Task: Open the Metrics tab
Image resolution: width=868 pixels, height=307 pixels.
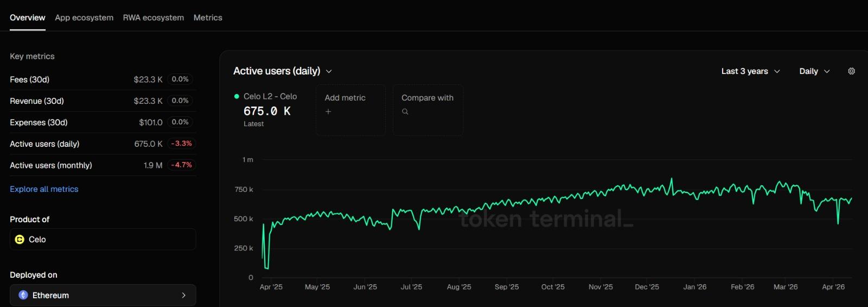Action: 208,17
